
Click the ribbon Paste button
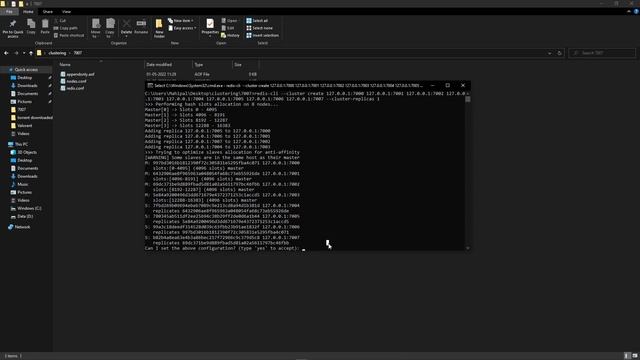tap(45, 27)
